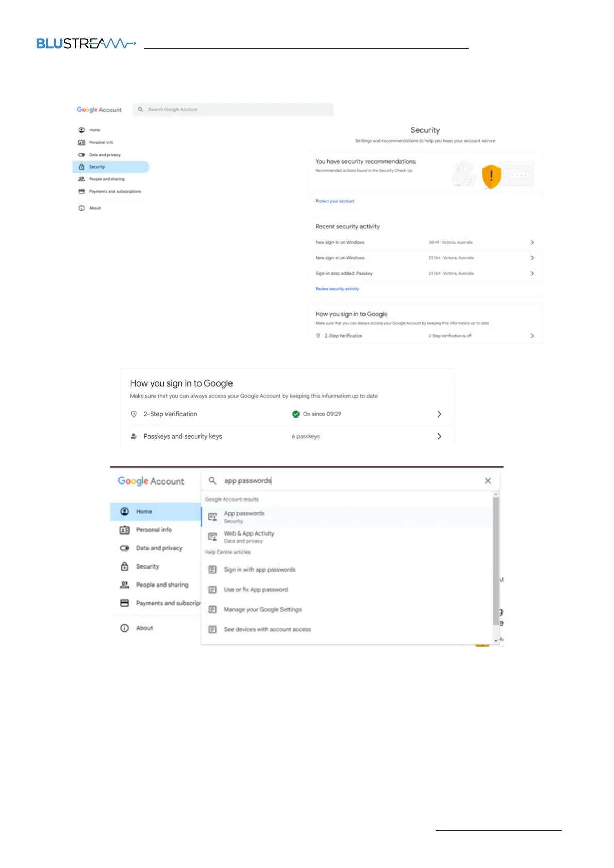Open the Protect your account link
The height and width of the screenshot is (868, 614).
click(335, 201)
